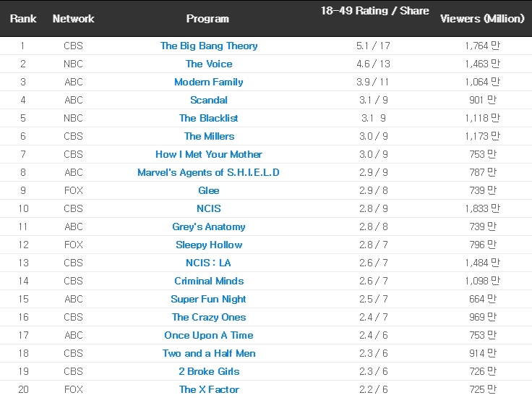Click the Once Upon A Time link

point(209,335)
